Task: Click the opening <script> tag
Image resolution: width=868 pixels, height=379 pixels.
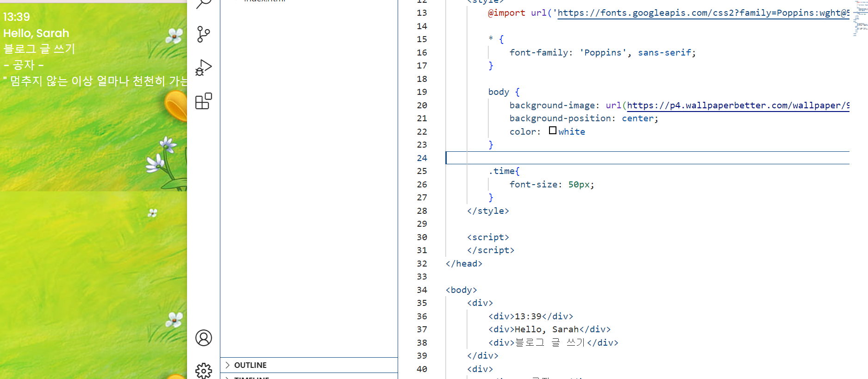Action: point(488,237)
